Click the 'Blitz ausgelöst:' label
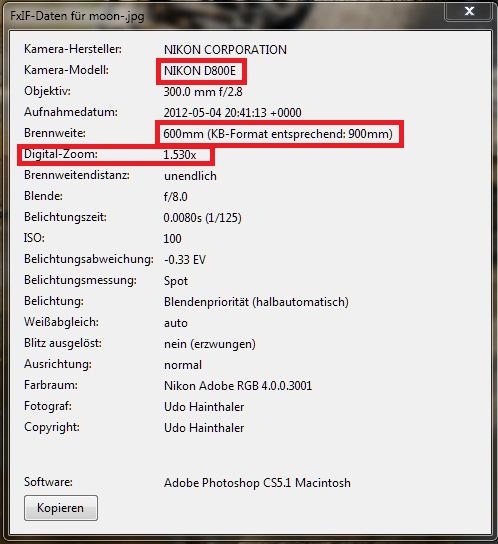This screenshot has height=544, width=498. tap(63, 343)
